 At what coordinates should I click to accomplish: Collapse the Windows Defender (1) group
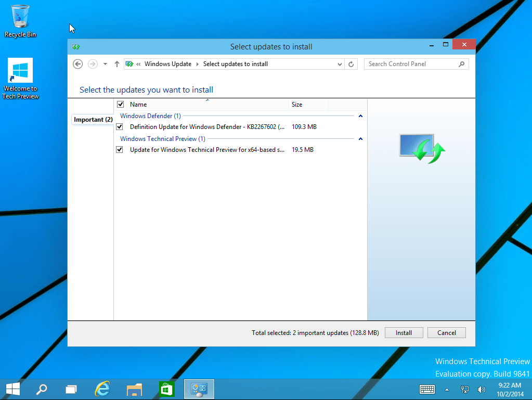click(361, 116)
